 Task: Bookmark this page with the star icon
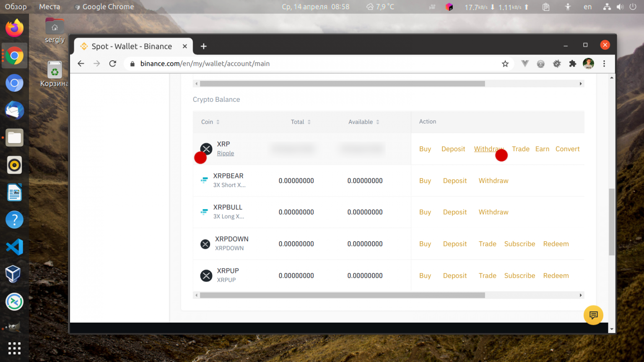click(505, 64)
